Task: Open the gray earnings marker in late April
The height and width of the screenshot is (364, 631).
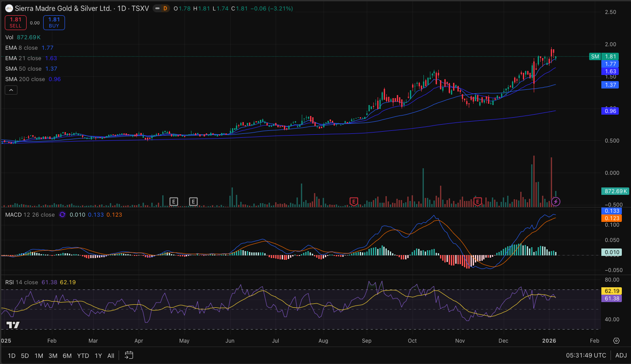Action: [x=174, y=201]
